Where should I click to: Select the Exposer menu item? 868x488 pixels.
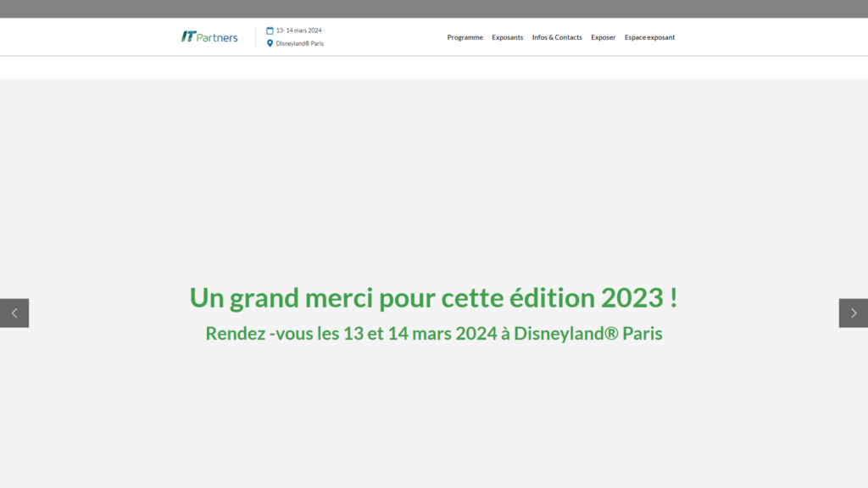(x=603, y=37)
